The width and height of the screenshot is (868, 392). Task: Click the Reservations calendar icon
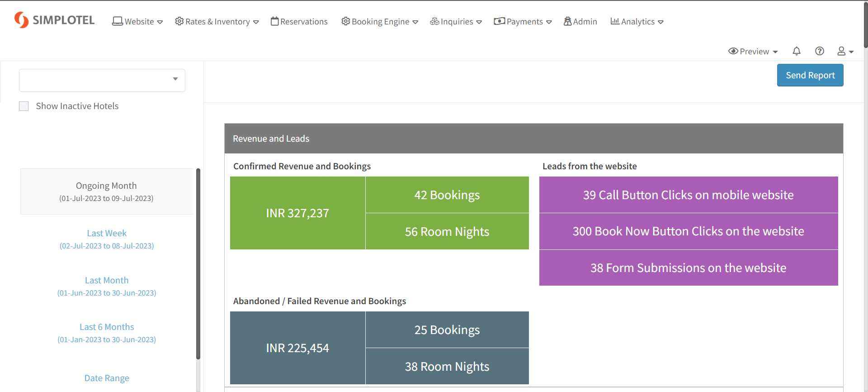274,21
